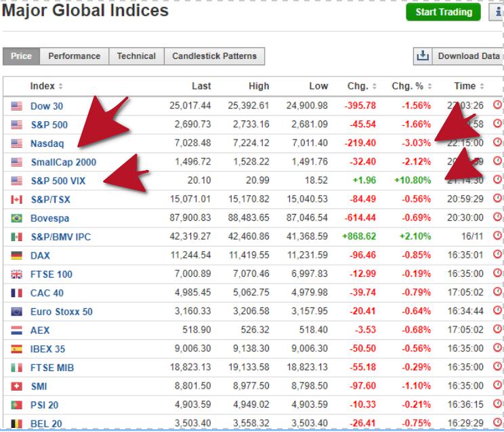The width and height of the screenshot is (504, 432).
Task: Open the FTSE MIB link
Action: 52,368
